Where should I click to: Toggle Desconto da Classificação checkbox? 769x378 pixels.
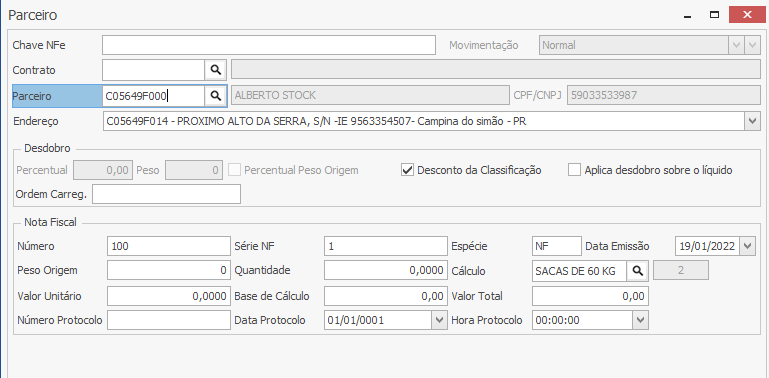tap(407, 170)
